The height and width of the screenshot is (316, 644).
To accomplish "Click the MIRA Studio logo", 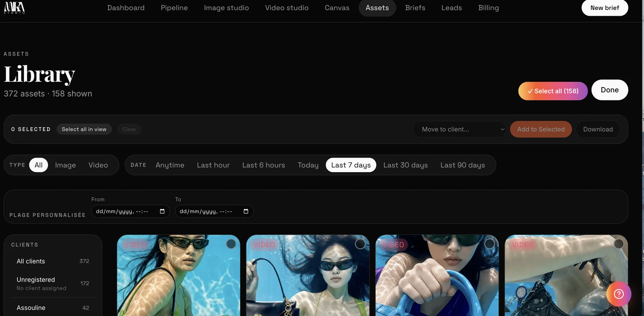I will (14, 8).
